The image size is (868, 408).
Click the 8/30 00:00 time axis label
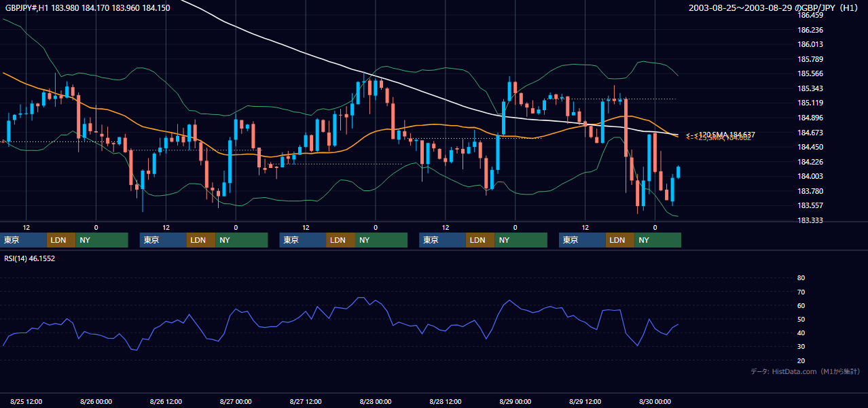tap(655, 401)
